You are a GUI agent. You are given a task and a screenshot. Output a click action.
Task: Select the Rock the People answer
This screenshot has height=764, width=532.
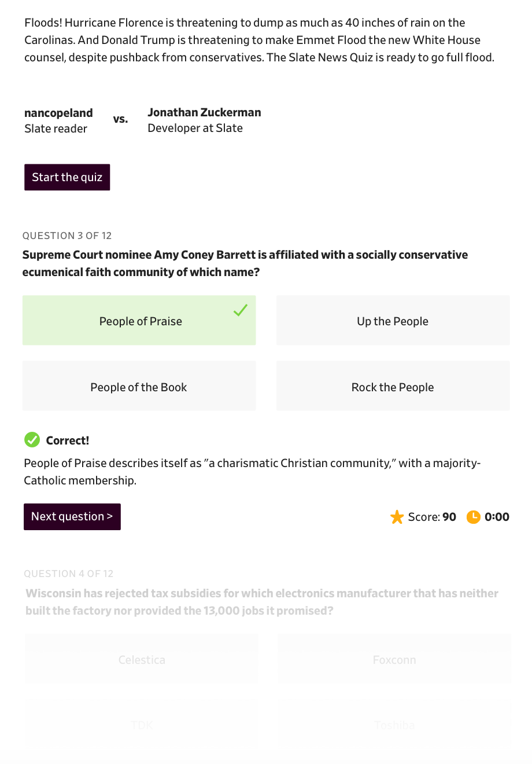(x=393, y=386)
